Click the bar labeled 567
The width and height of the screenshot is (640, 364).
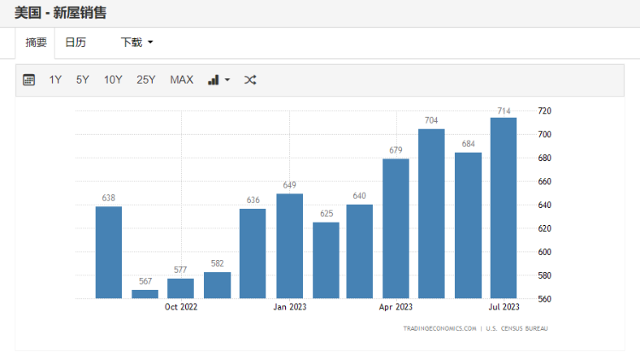145,294
